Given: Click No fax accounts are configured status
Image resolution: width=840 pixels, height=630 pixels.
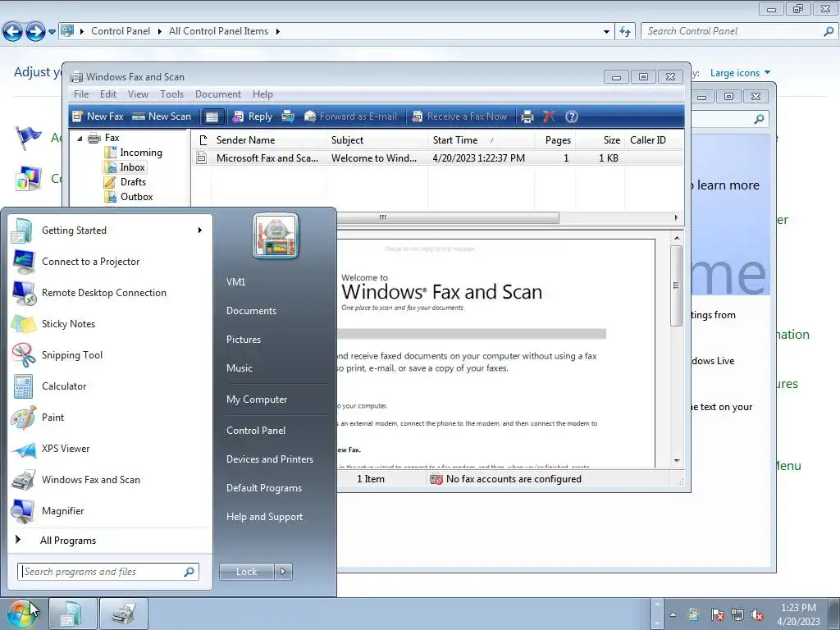Looking at the screenshot, I should click(506, 479).
